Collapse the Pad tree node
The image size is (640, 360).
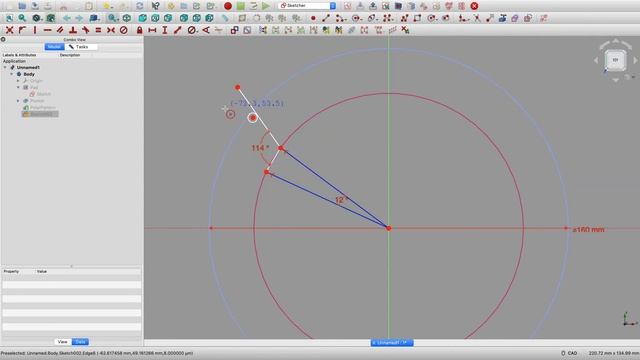pos(18,87)
